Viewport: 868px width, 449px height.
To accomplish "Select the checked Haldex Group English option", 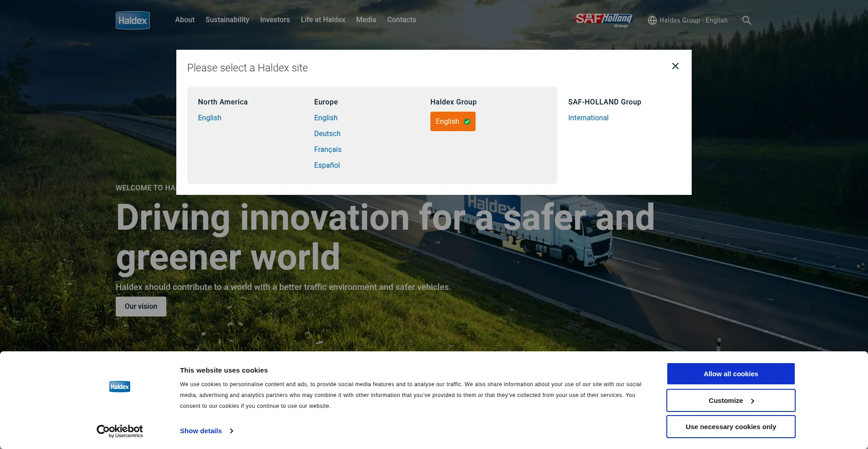I will pos(453,122).
